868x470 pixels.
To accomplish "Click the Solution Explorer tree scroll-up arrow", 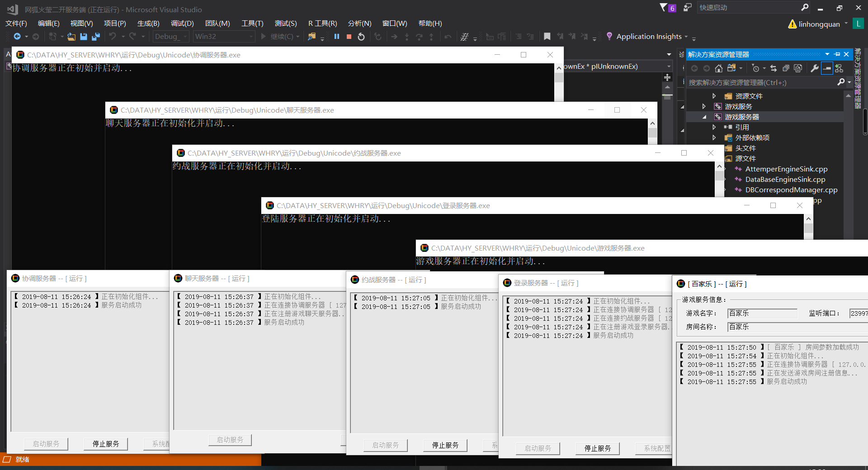I will coord(848,95).
